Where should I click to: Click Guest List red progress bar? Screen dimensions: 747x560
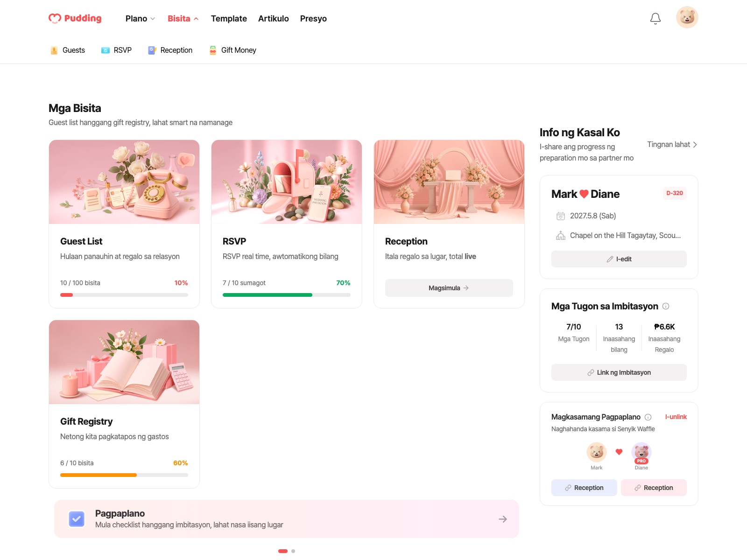point(124,295)
